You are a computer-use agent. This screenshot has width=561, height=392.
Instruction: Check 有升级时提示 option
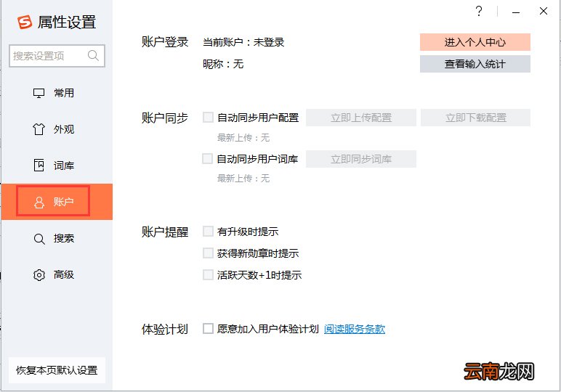pos(208,231)
